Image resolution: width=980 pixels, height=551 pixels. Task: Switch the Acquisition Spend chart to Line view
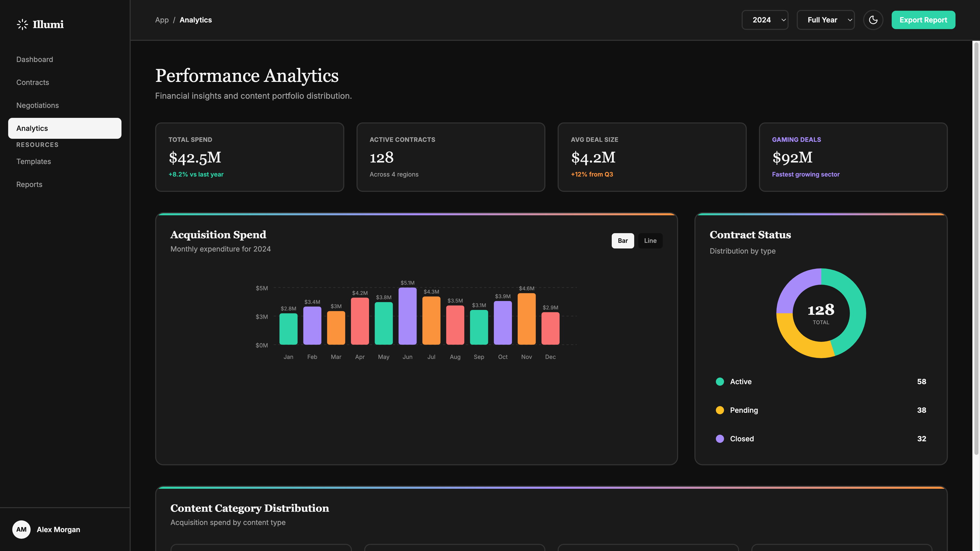point(650,240)
